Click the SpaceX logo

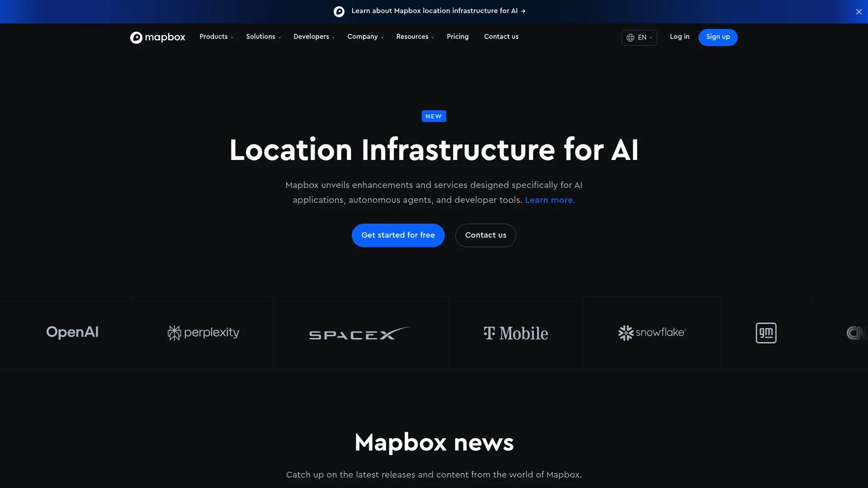(360, 333)
